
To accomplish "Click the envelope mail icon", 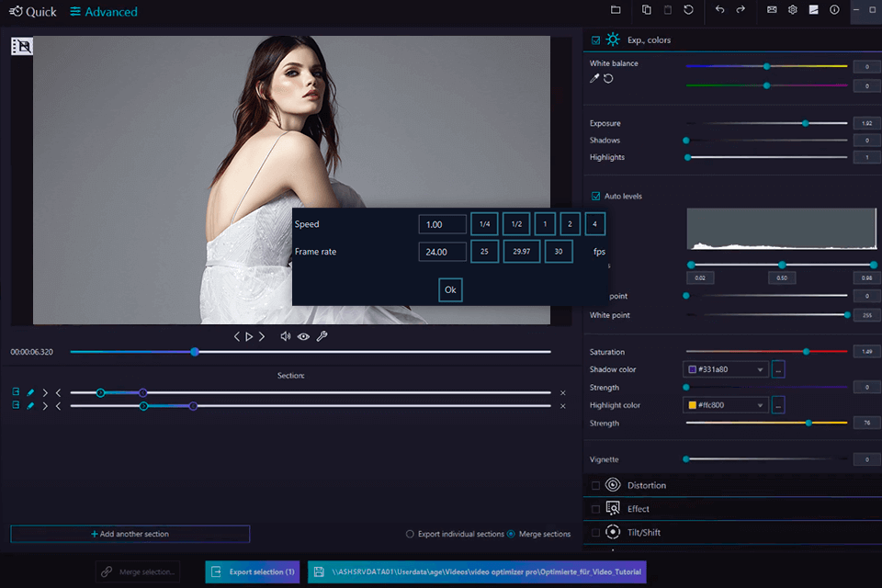I will (x=772, y=10).
